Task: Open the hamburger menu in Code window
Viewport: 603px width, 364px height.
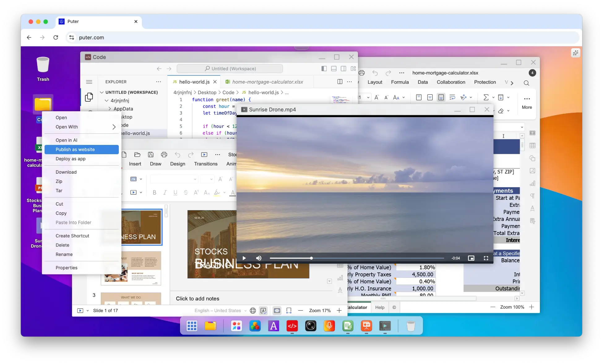Action: point(89,82)
